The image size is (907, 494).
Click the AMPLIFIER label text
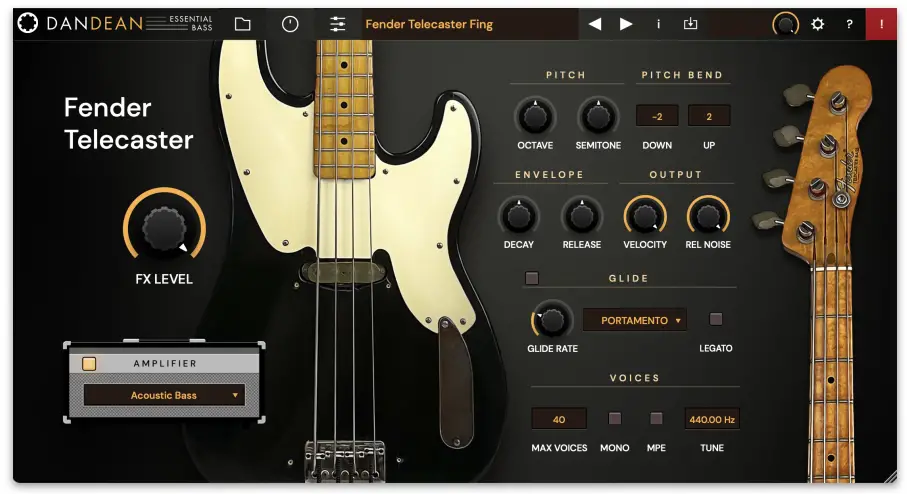165,363
